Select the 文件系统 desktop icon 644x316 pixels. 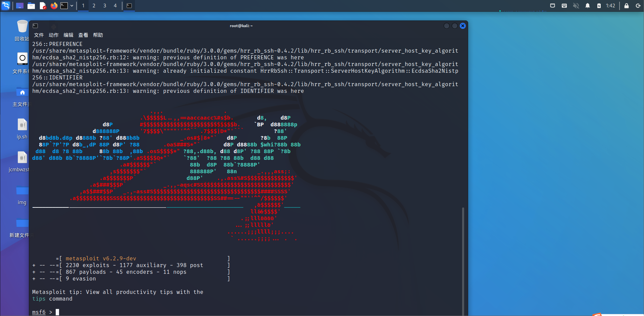(x=22, y=63)
